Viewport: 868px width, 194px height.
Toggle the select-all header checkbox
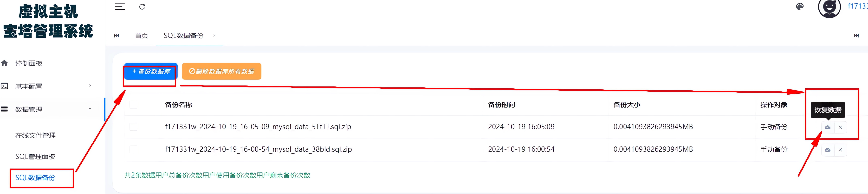pos(133,105)
